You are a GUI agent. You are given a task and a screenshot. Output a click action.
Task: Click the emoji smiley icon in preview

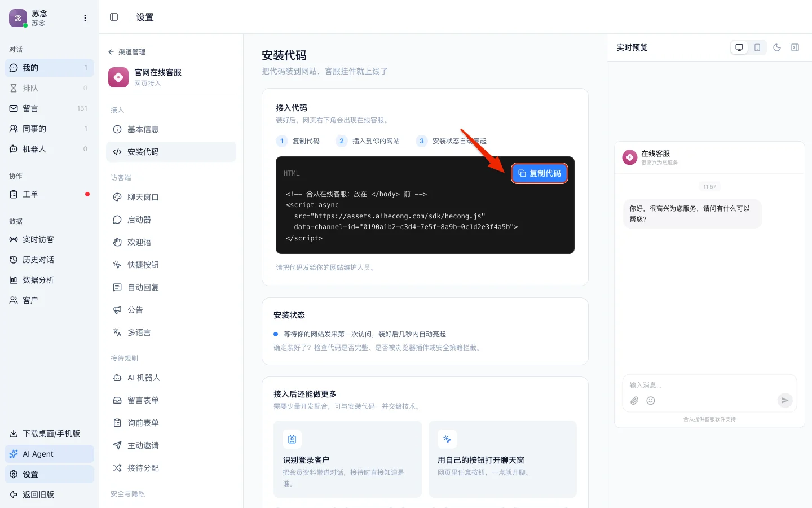[x=651, y=401]
